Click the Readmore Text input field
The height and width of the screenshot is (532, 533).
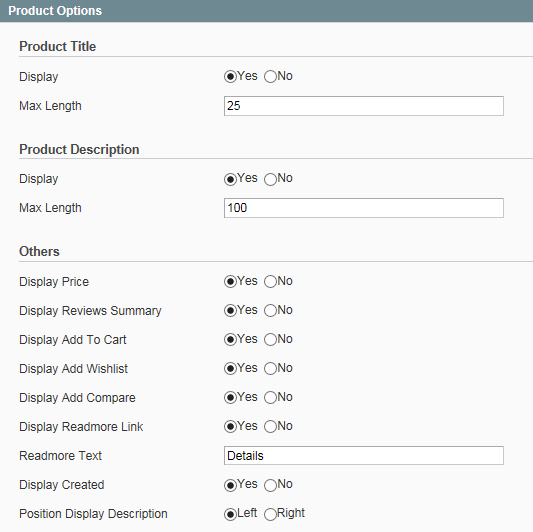[x=364, y=456]
